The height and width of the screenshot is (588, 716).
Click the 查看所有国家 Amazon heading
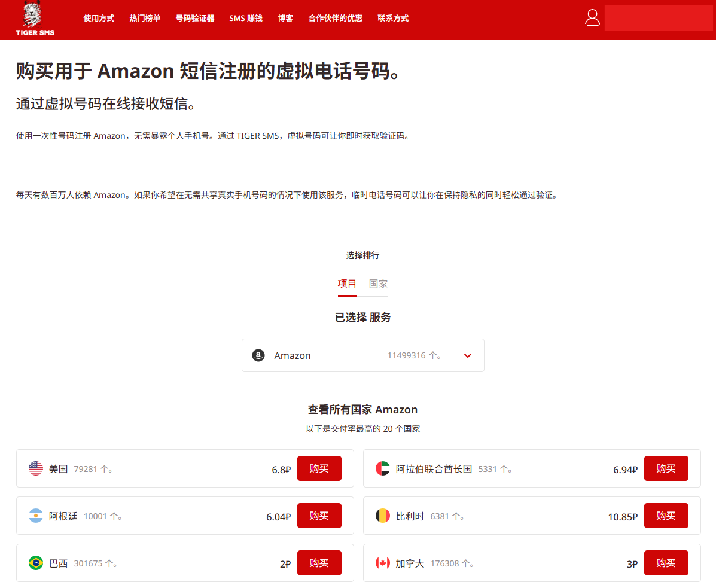(362, 410)
